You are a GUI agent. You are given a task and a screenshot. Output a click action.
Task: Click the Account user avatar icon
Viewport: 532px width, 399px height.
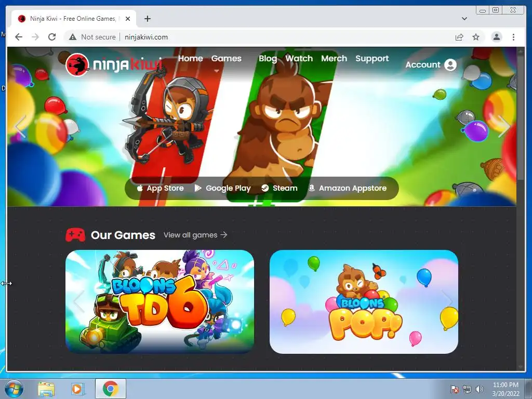tap(450, 65)
